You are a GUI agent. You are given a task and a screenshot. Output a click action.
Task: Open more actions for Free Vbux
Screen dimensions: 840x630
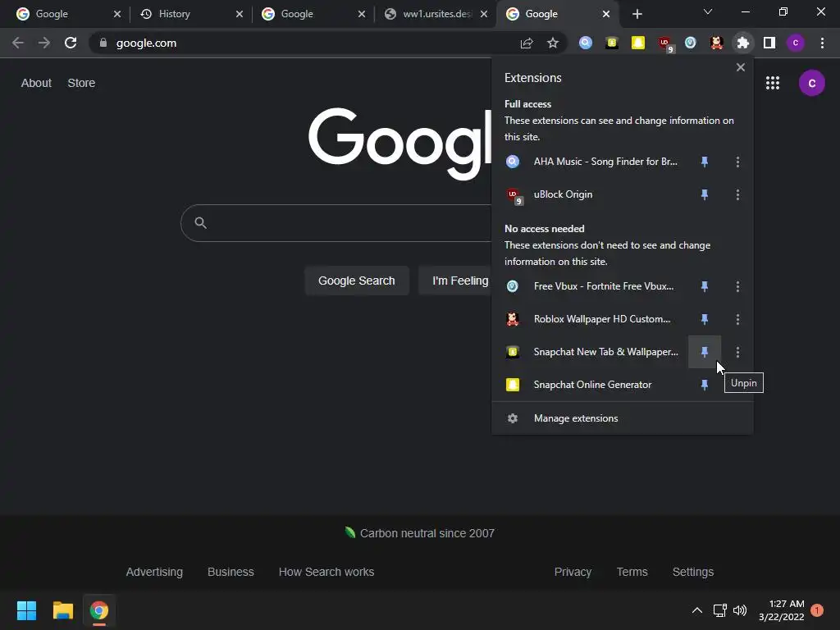tap(737, 286)
